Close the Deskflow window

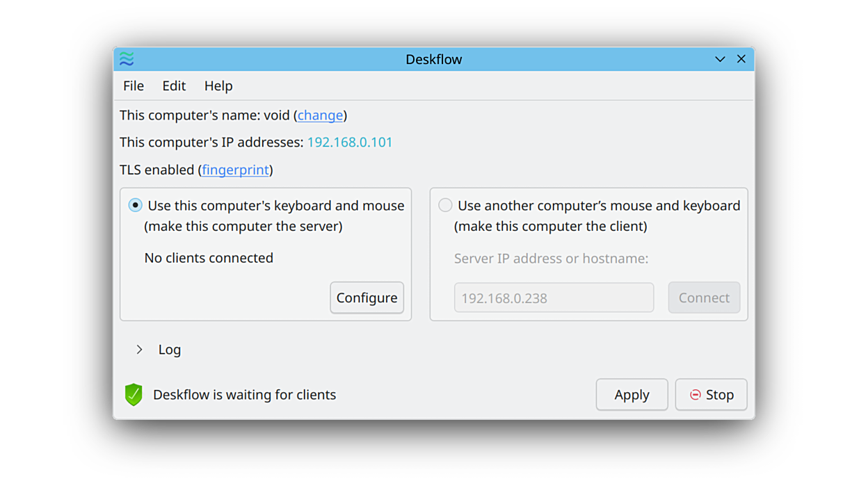click(741, 59)
